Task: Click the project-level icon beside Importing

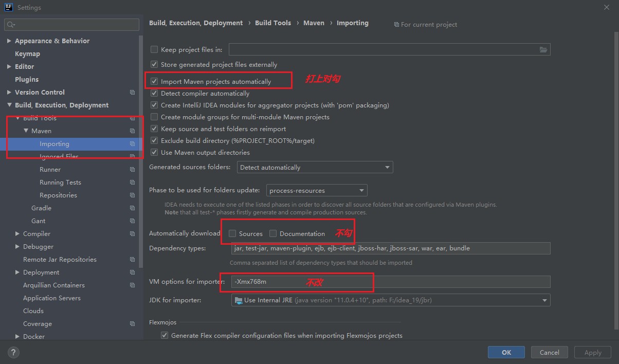Action: [132, 144]
